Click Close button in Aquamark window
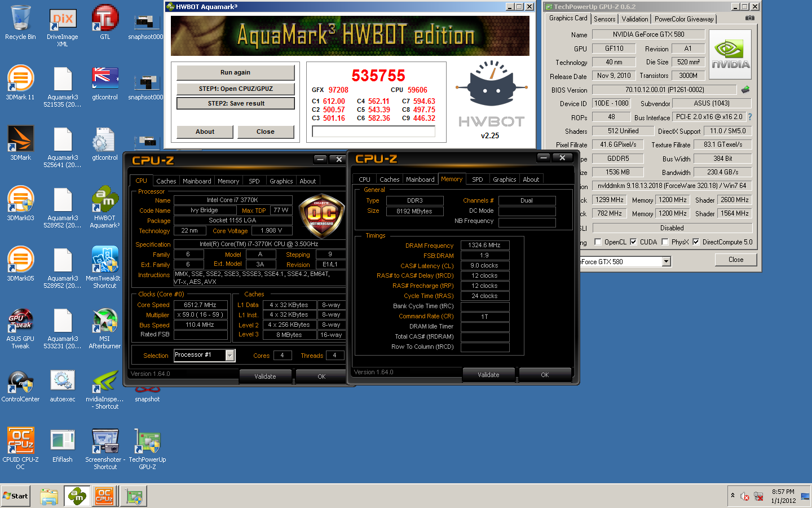This screenshot has height=508, width=812. [x=266, y=132]
